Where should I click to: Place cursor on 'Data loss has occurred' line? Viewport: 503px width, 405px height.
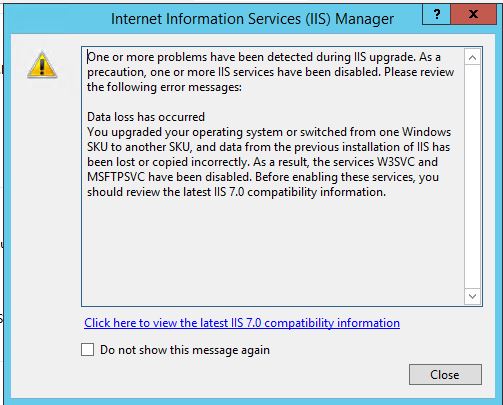point(146,117)
